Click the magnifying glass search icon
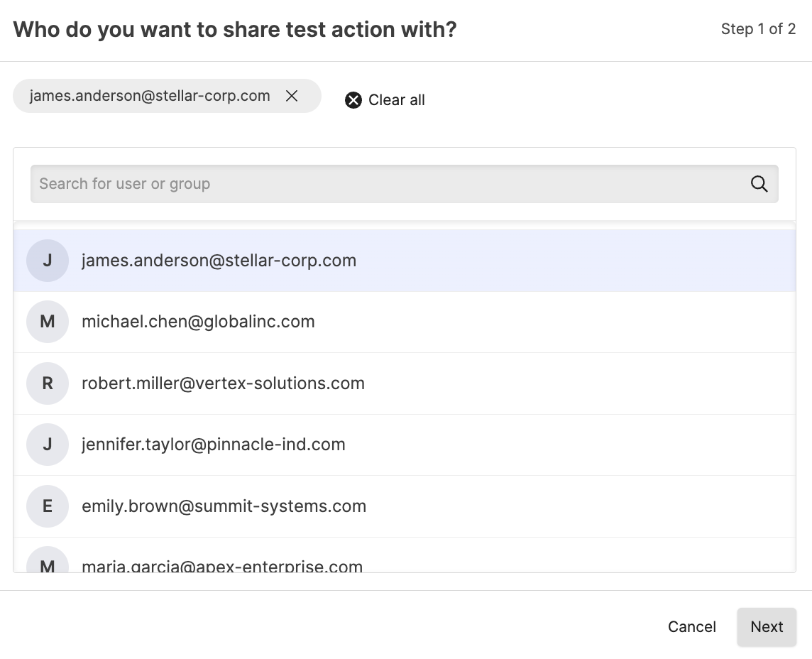This screenshot has height=659, width=812. coord(759,184)
